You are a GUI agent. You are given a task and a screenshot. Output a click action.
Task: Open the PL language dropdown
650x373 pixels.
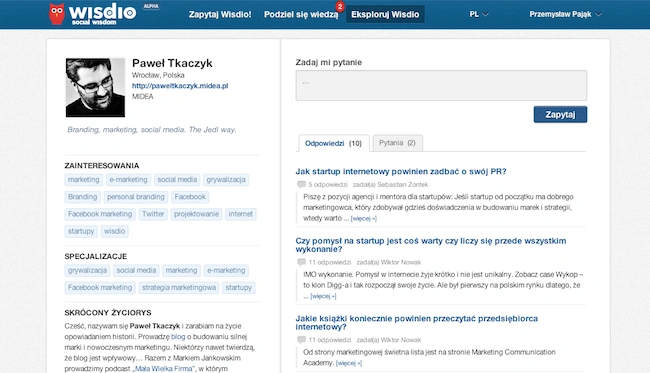pyautogui.click(x=479, y=14)
